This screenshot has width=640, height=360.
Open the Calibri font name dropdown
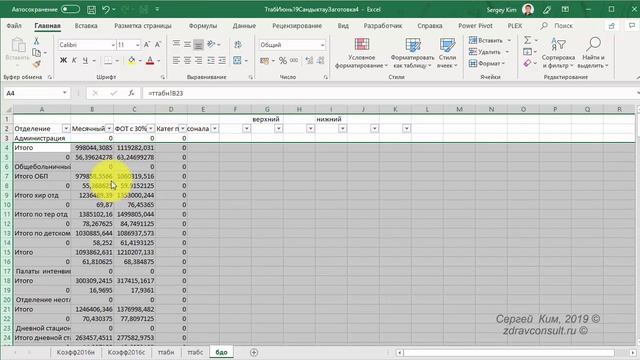113,45
